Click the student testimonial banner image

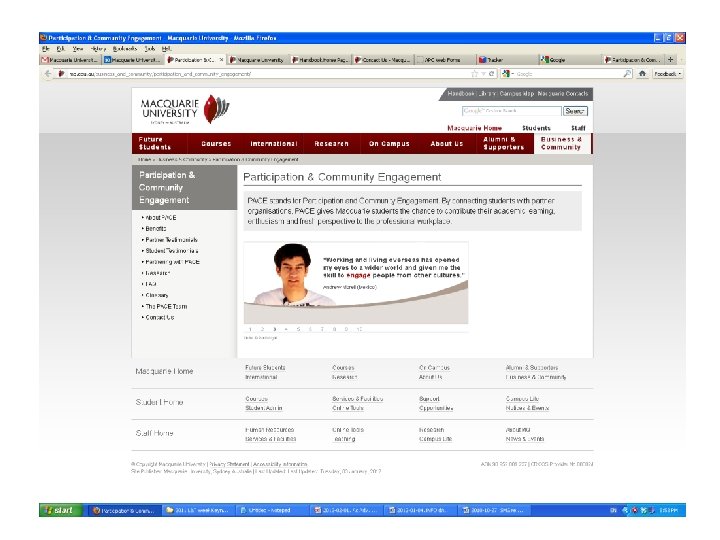coord(356,283)
